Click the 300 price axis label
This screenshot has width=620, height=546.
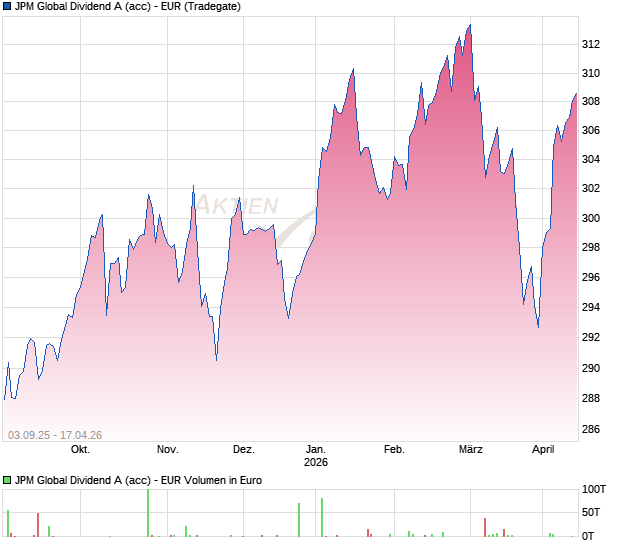coord(591,218)
